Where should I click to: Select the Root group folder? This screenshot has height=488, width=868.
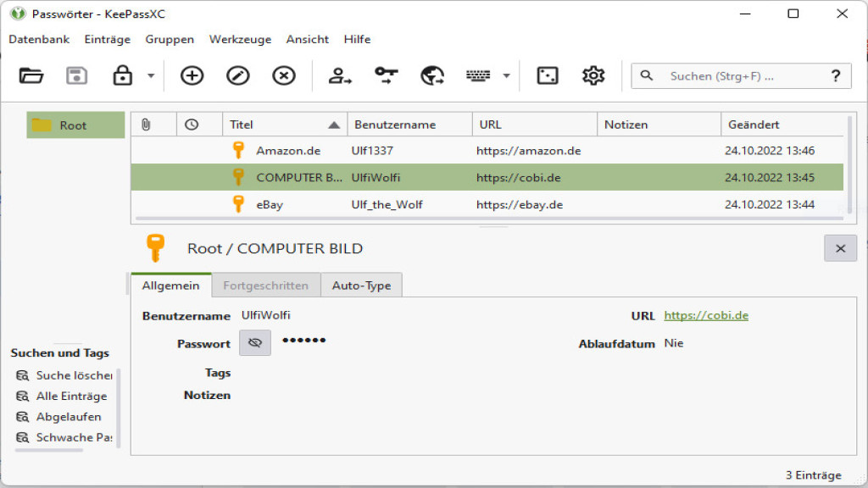73,125
